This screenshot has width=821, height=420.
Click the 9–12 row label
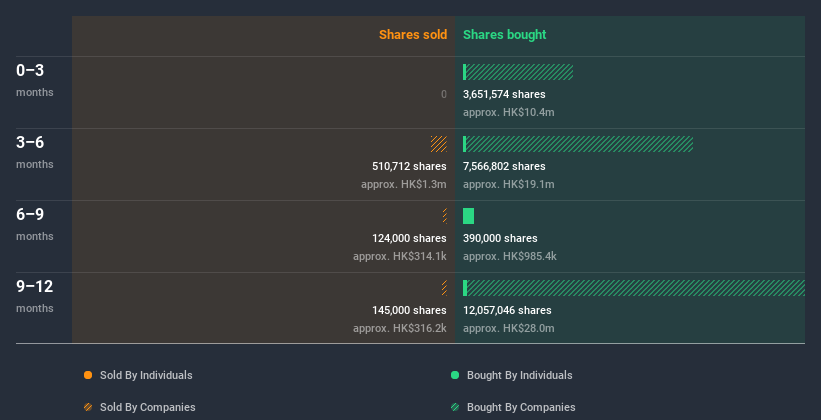[x=35, y=286]
